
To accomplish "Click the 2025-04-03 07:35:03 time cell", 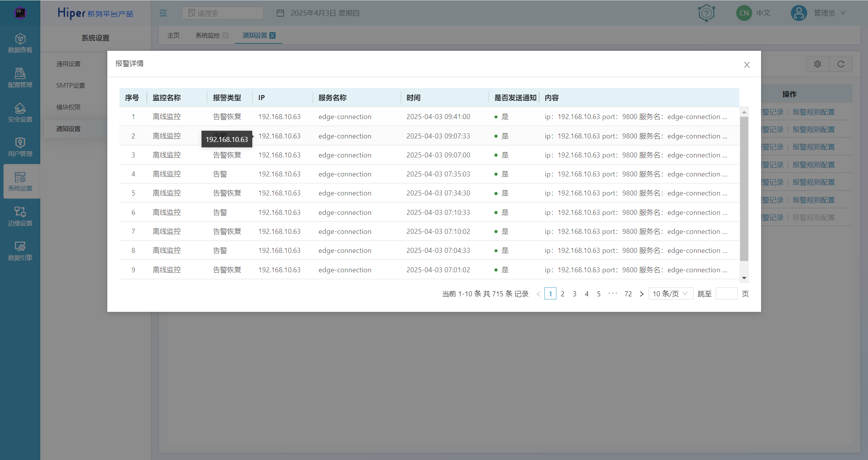I will (438, 174).
